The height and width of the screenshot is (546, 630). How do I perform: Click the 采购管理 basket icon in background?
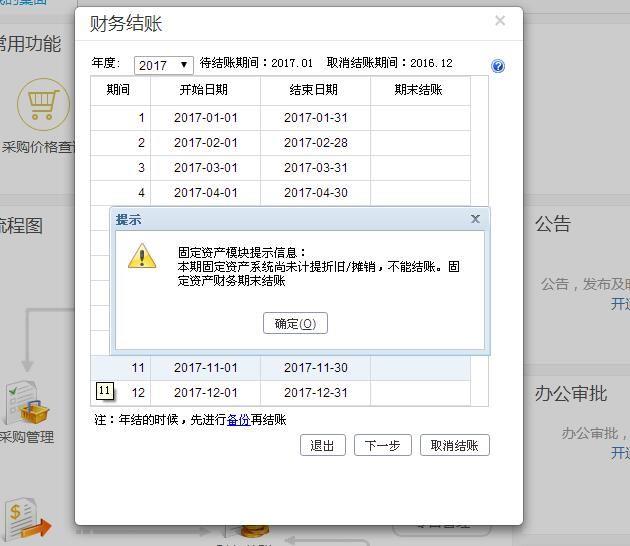tap(27, 403)
